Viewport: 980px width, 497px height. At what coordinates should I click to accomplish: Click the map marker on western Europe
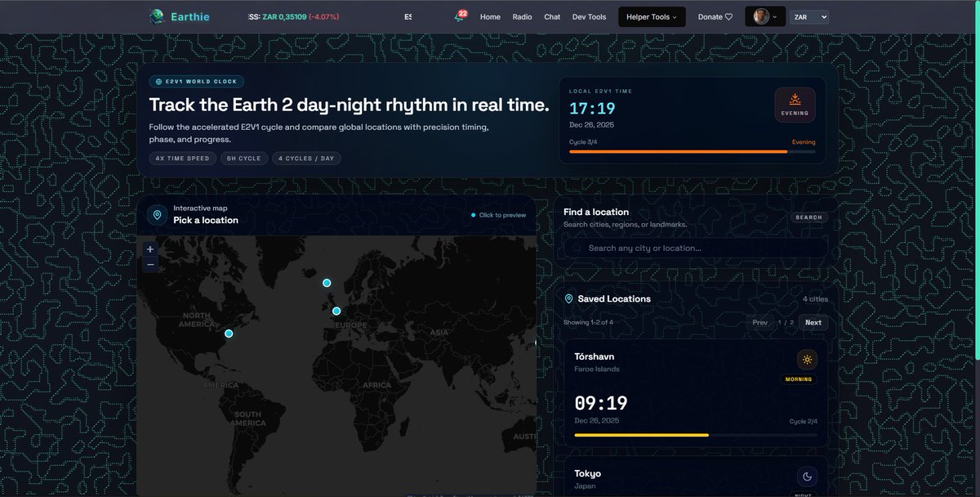pyautogui.click(x=336, y=311)
